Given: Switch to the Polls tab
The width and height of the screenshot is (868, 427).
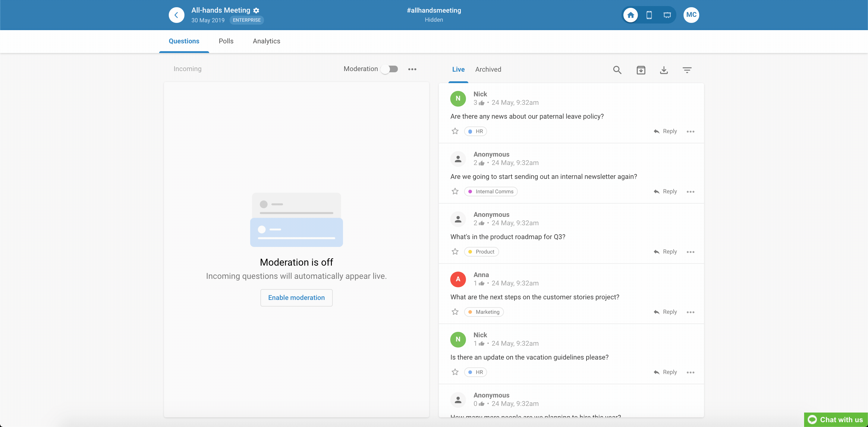Looking at the screenshot, I should tap(226, 41).
